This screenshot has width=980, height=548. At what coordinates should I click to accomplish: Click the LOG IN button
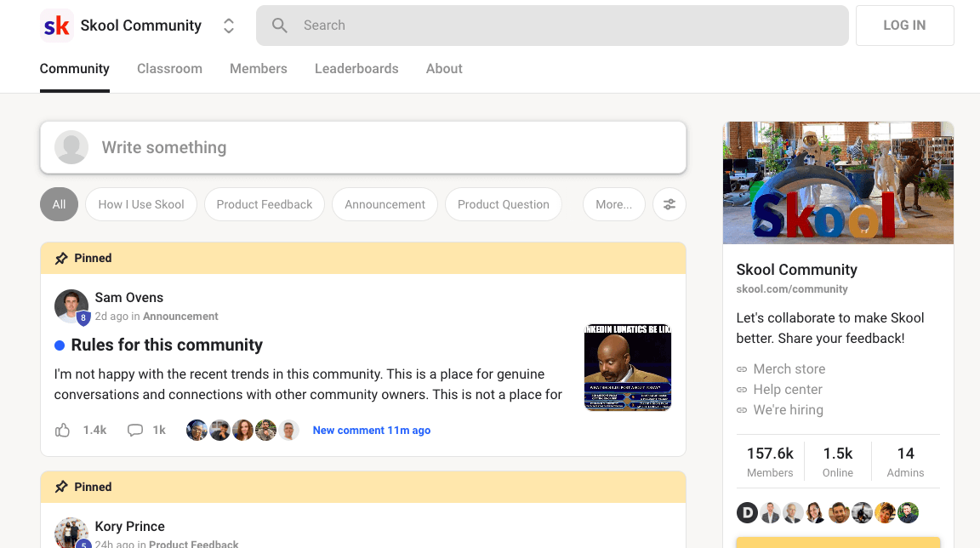coord(904,25)
